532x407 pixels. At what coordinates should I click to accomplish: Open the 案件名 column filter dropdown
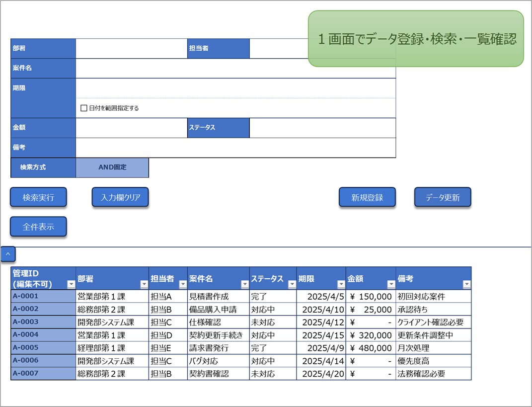244,284
